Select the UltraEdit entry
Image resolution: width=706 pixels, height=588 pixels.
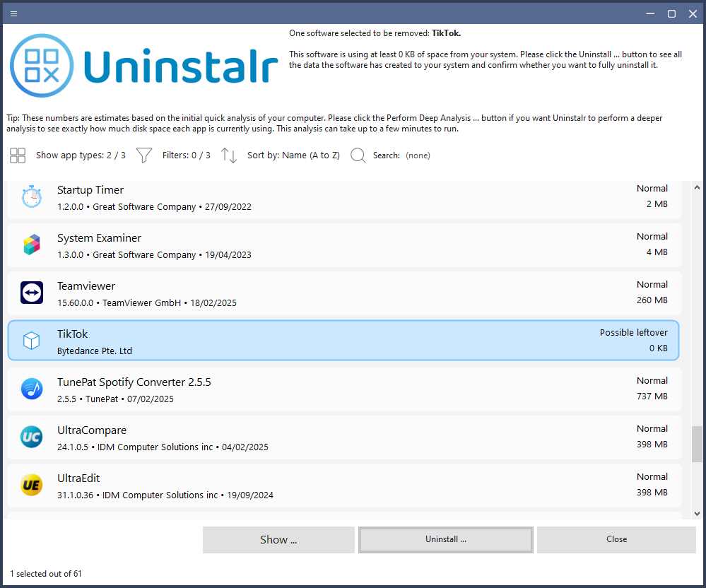click(344, 486)
